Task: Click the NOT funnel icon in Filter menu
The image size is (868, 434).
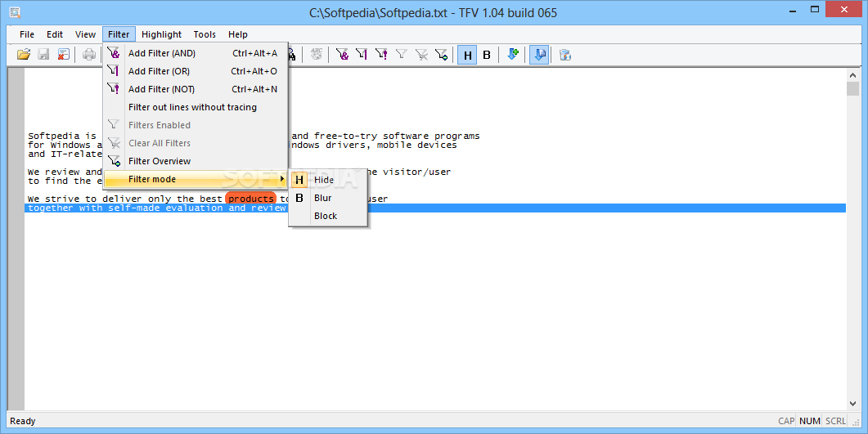Action: point(114,88)
